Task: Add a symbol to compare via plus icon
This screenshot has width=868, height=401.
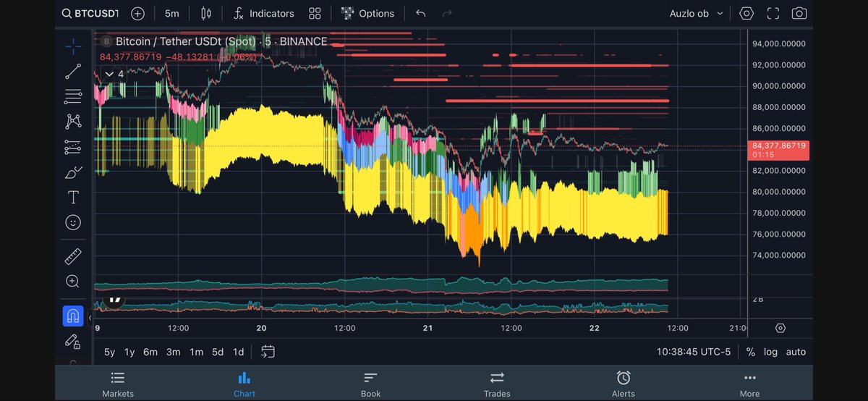Action: (x=137, y=13)
